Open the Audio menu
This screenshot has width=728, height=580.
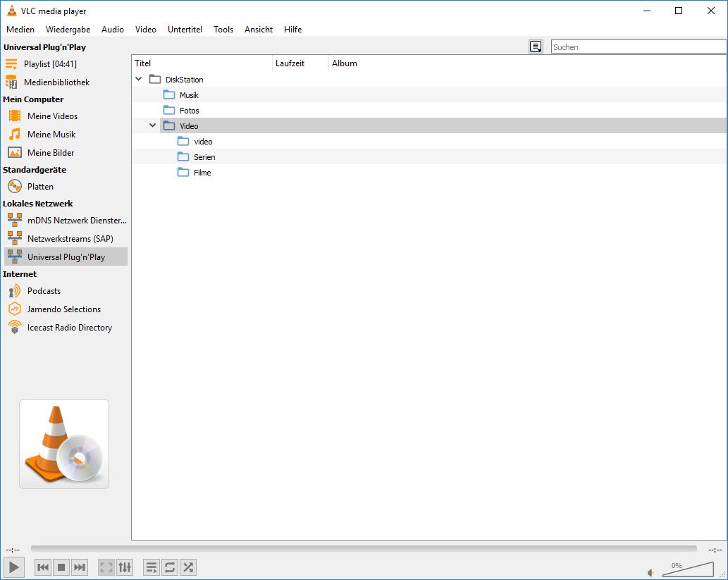click(112, 30)
